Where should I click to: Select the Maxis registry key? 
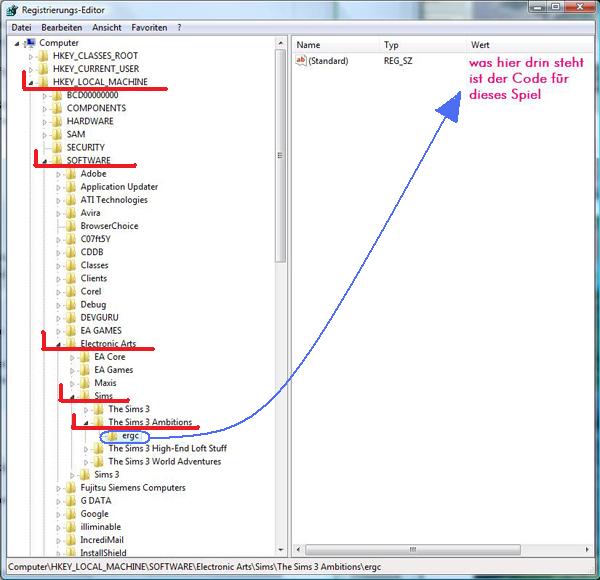[105, 383]
